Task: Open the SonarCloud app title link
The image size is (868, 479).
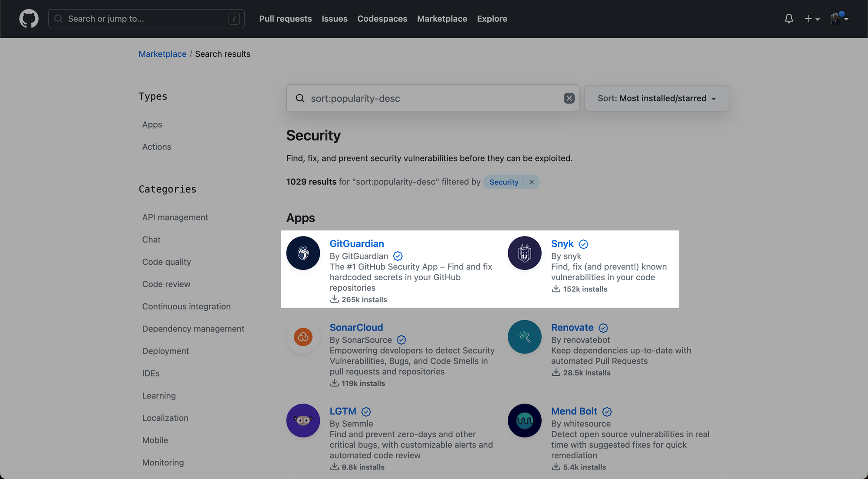Action: tap(356, 327)
